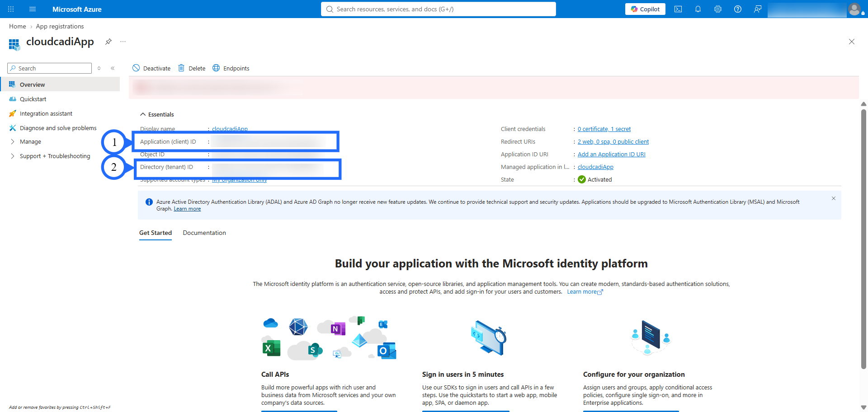The height and width of the screenshot is (412, 868).
Task: Click the page scrollbar up arrow
Action: click(x=863, y=104)
